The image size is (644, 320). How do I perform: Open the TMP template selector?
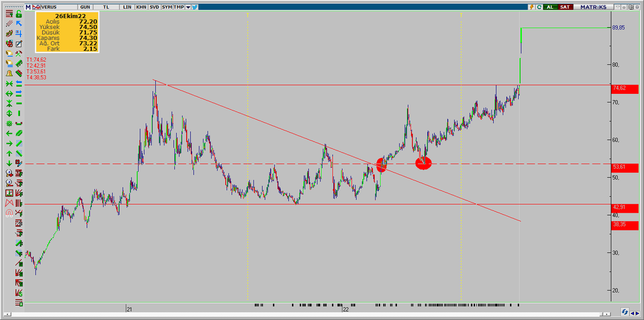point(179,7)
